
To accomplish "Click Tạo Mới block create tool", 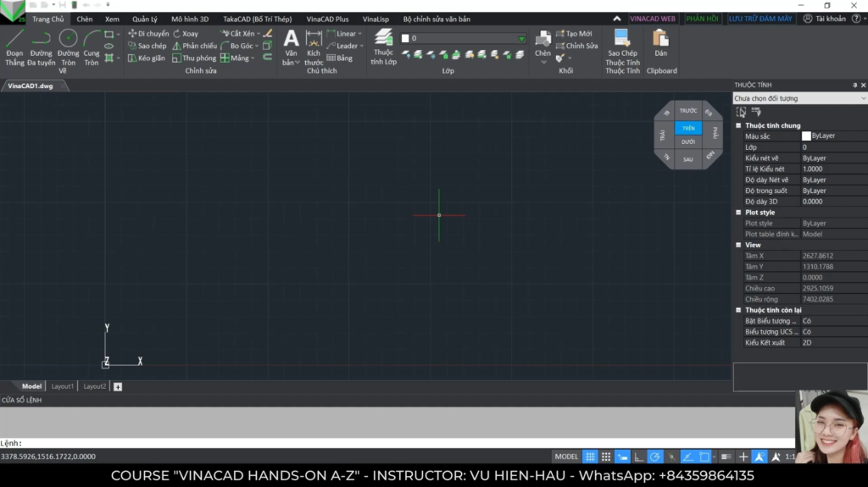I will (574, 34).
